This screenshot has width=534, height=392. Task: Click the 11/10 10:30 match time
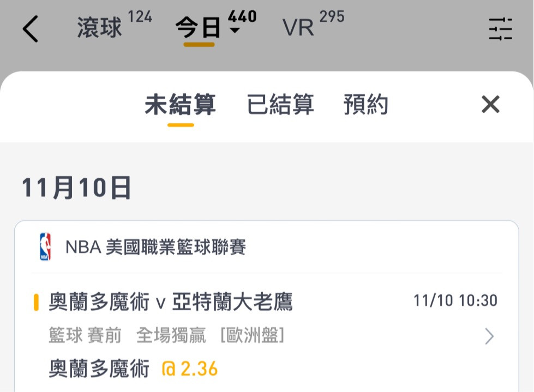click(x=455, y=301)
